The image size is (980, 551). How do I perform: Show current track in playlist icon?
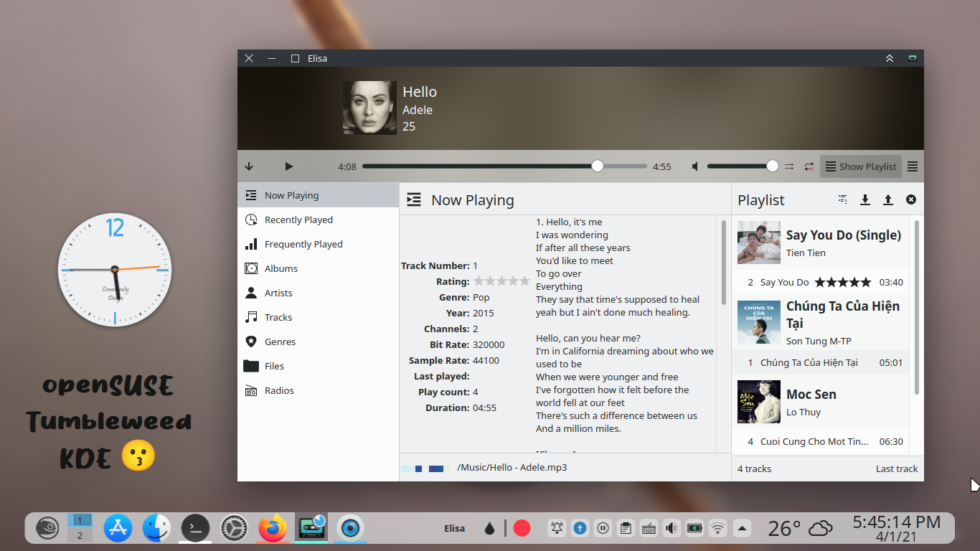[x=842, y=199]
